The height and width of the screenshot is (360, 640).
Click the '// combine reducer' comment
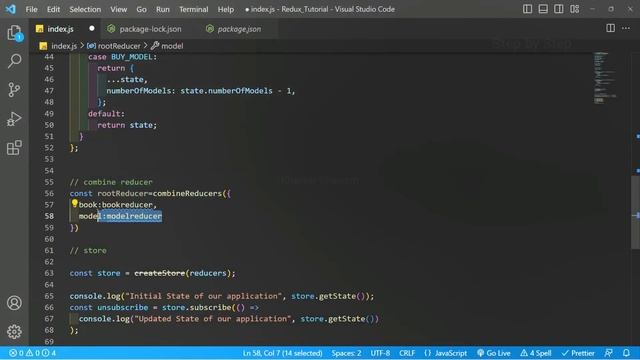coord(111,182)
